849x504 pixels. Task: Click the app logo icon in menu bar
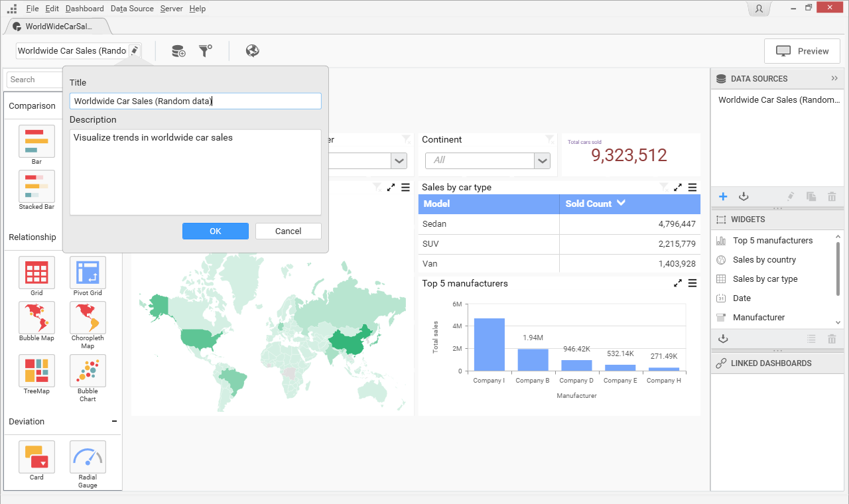coord(11,9)
